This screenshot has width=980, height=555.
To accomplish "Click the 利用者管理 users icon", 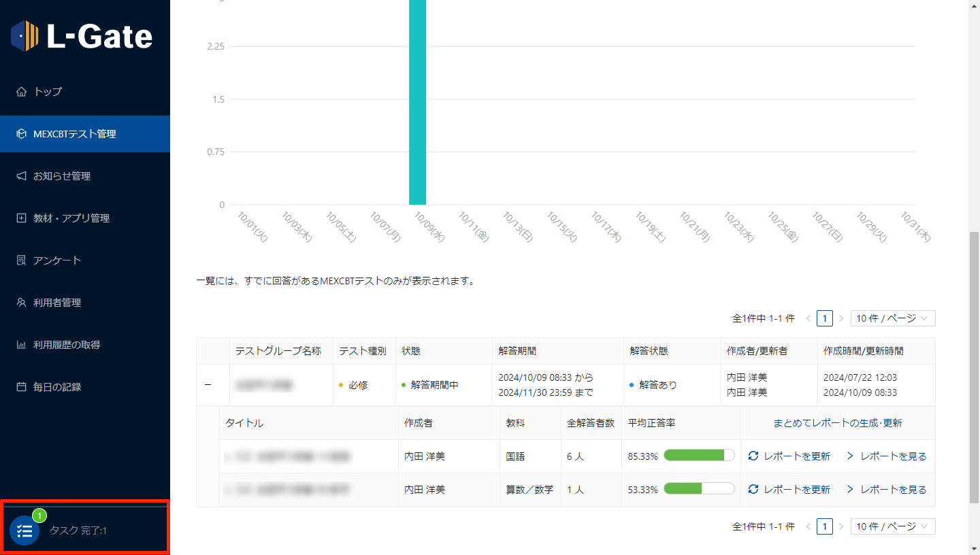I will click(21, 303).
